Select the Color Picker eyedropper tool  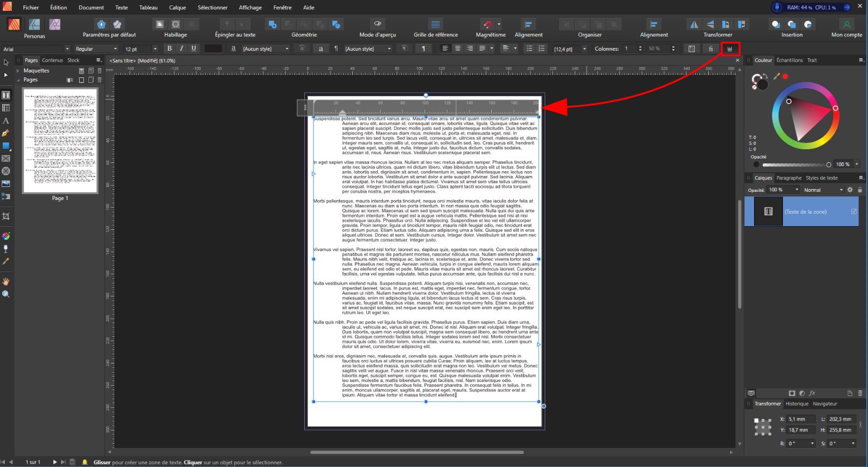6,262
